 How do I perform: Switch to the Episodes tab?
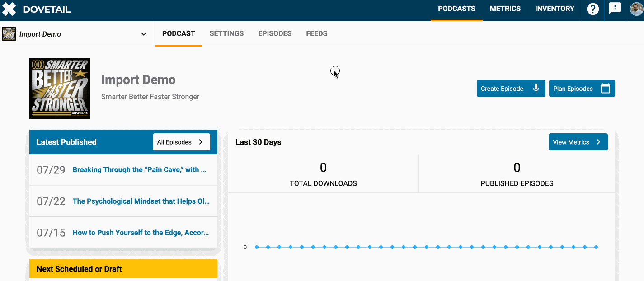tap(275, 33)
